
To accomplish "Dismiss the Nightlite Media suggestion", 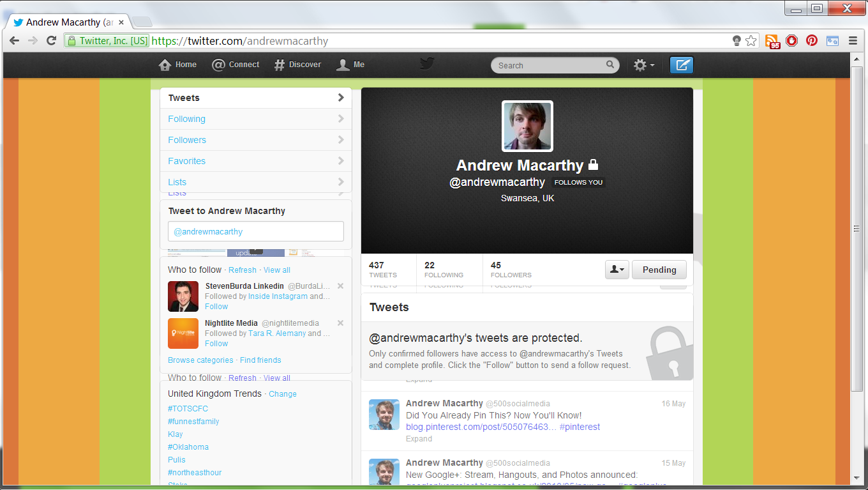I will pyautogui.click(x=340, y=323).
